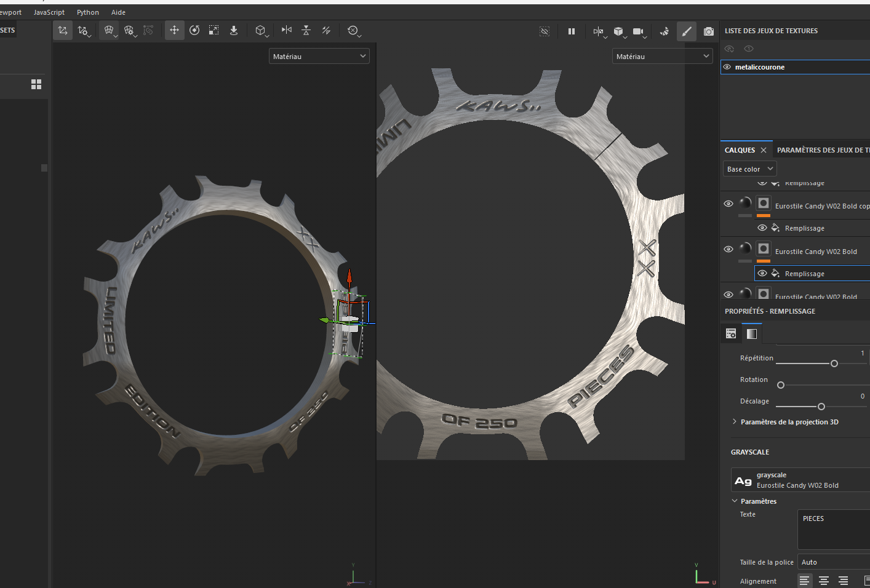Open the reset transformation icon menu
This screenshot has width=870, height=588.
(x=353, y=30)
